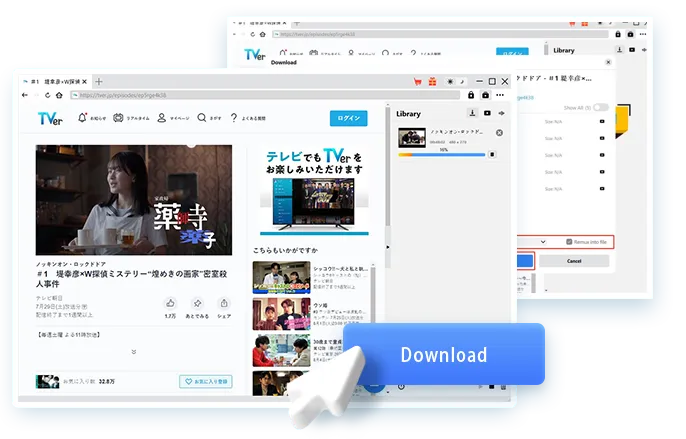
Task: Toggle the Show All switch in back dialog
Action: coord(601,108)
